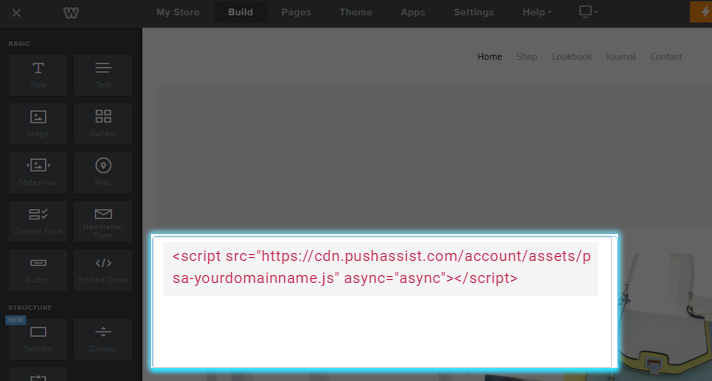Select the Contact Form element
Image resolution: width=712 pixels, height=381 pixels.
point(38,221)
